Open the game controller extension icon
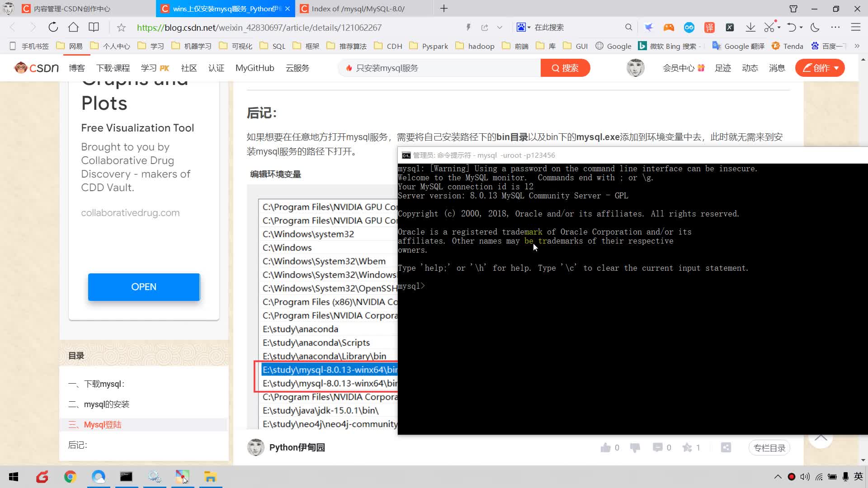Screen dimensions: 868x488 pyautogui.click(x=669, y=28)
